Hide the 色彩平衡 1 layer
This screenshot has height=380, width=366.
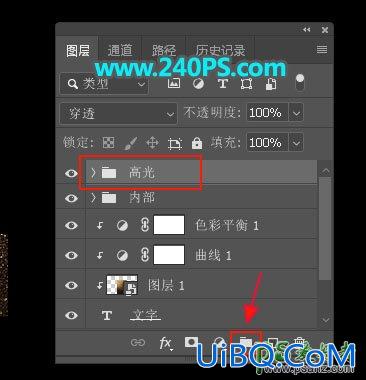(71, 225)
